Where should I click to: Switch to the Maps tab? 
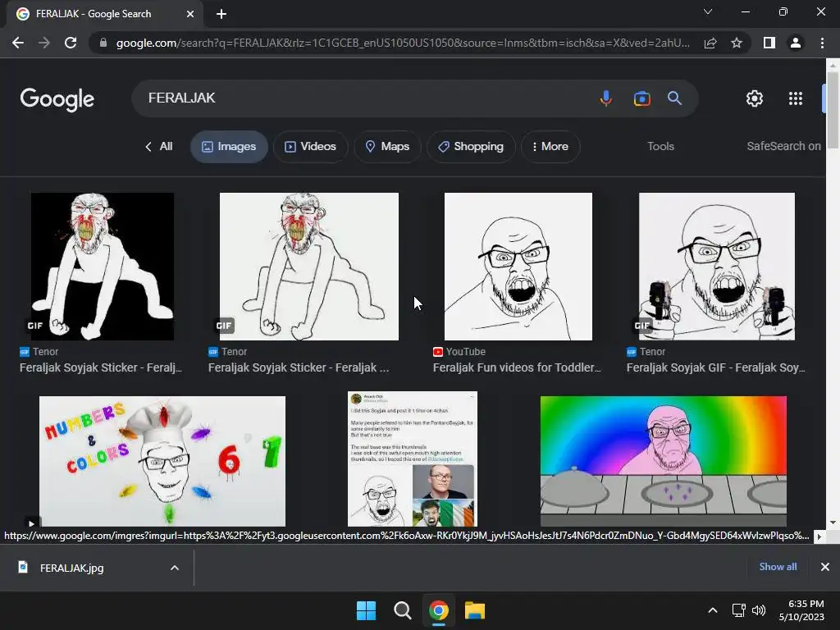(387, 146)
